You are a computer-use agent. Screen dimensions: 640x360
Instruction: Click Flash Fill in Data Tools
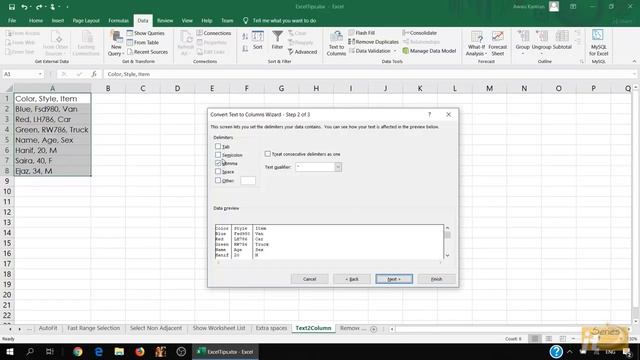click(362, 33)
